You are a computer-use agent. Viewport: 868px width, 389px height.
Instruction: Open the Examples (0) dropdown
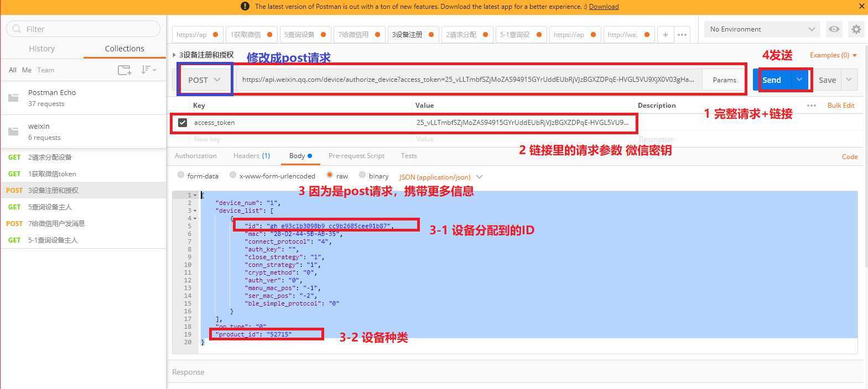pyautogui.click(x=833, y=55)
